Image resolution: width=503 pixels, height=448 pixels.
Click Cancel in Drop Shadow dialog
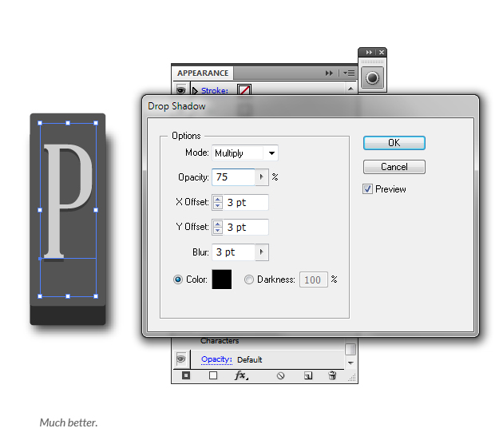coord(394,167)
